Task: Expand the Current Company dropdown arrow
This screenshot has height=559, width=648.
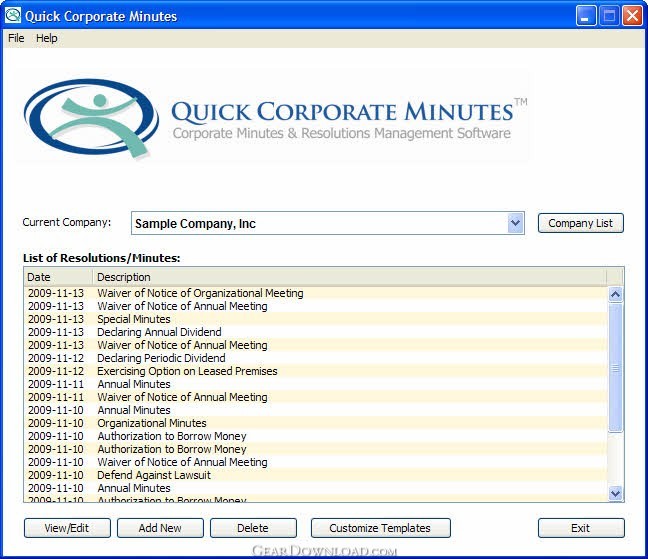Action: [515, 223]
